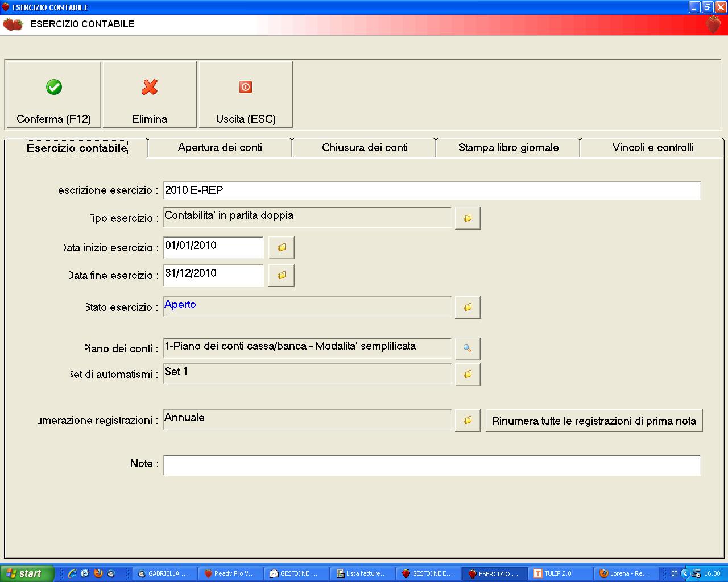
Task: Open folder picker for Set di automatismi
Action: click(468, 374)
